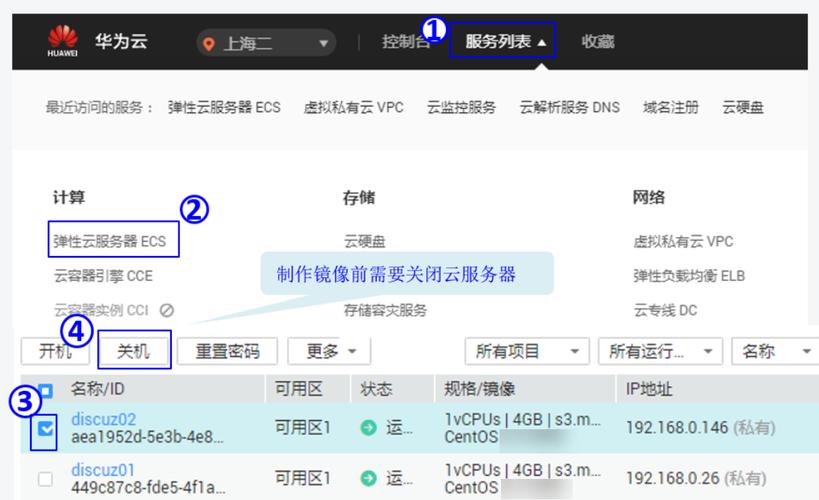This screenshot has height=500, width=819.
Task: Open recent service 域名注册
Action: (x=671, y=107)
